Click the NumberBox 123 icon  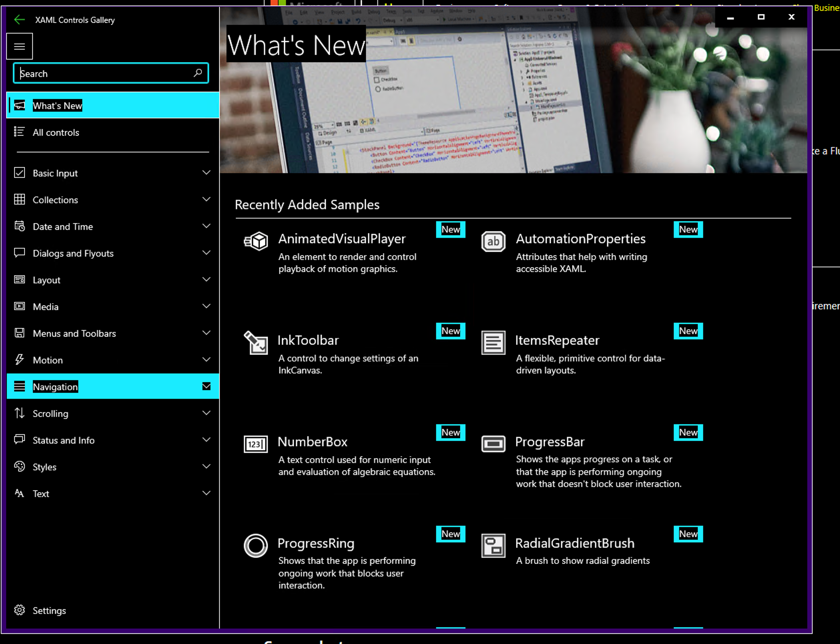click(256, 444)
